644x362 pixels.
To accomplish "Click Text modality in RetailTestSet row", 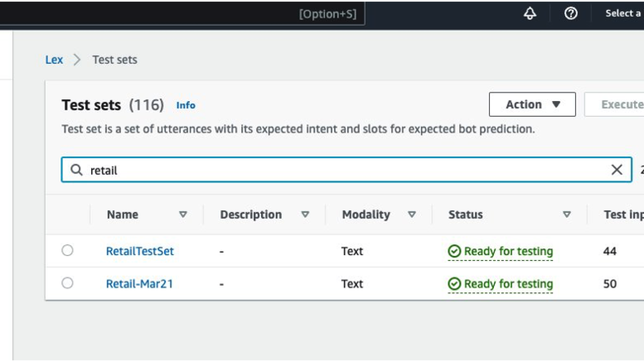I will [352, 252].
